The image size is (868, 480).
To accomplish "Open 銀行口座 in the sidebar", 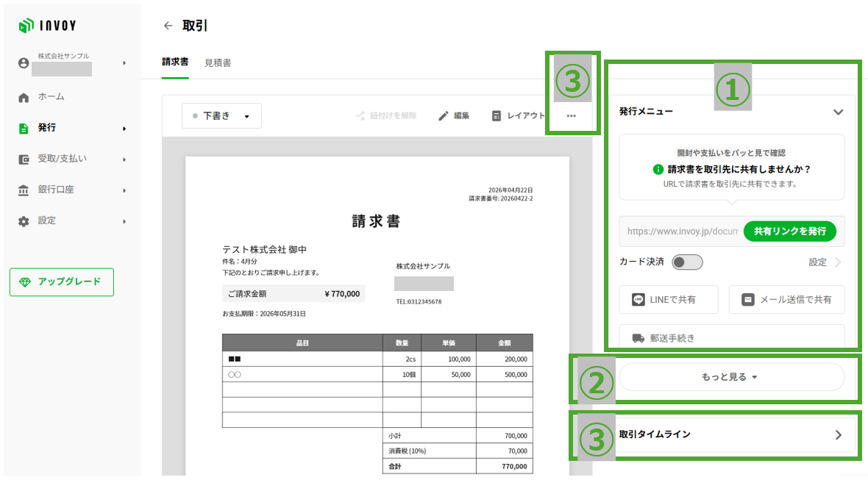I will tap(56, 190).
